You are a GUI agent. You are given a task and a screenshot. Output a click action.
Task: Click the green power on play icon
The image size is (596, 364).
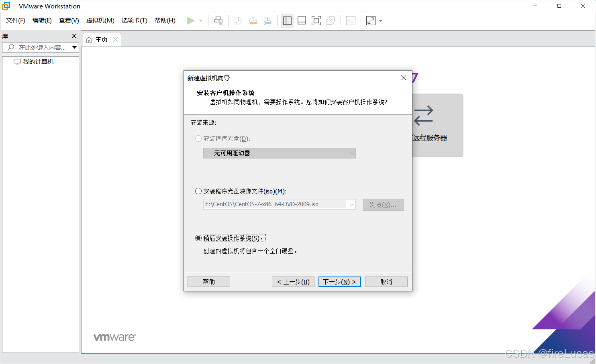(191, 21)
